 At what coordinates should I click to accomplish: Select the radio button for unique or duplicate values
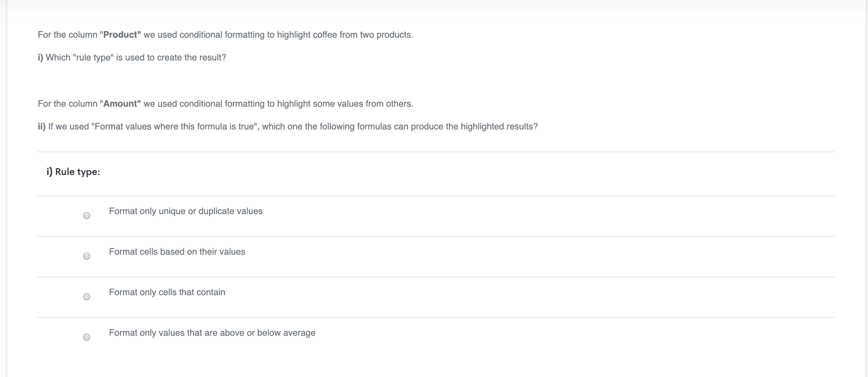coord(87,216)
